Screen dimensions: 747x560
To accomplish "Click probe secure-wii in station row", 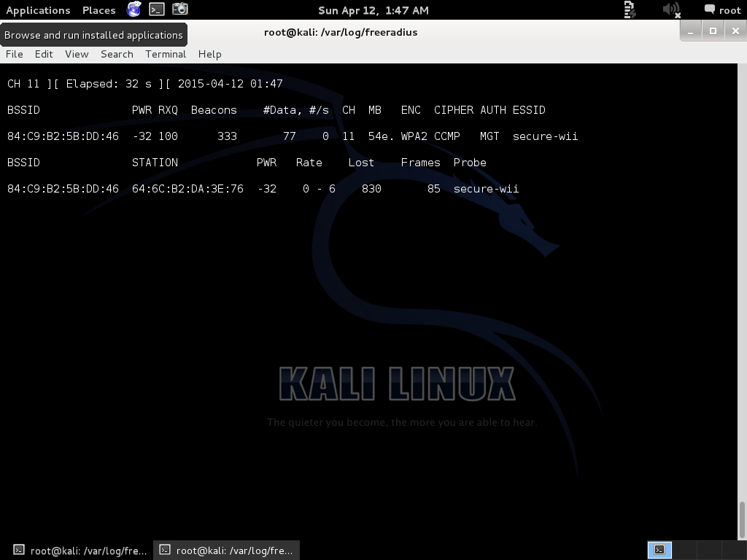I will click(486, 189).
